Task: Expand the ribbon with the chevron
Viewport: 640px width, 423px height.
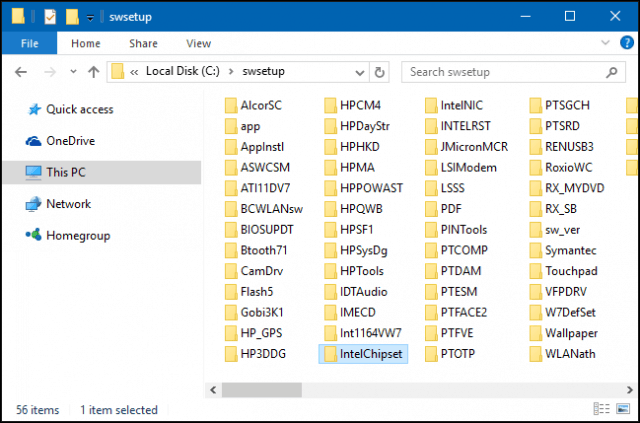Action: [x=605, y=42]
